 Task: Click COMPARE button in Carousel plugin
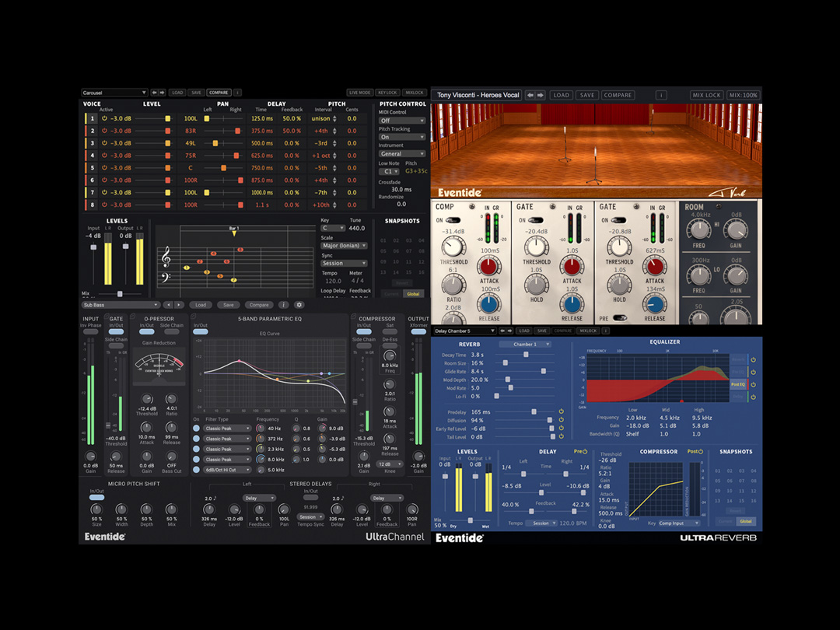click(x=219, y=93)
